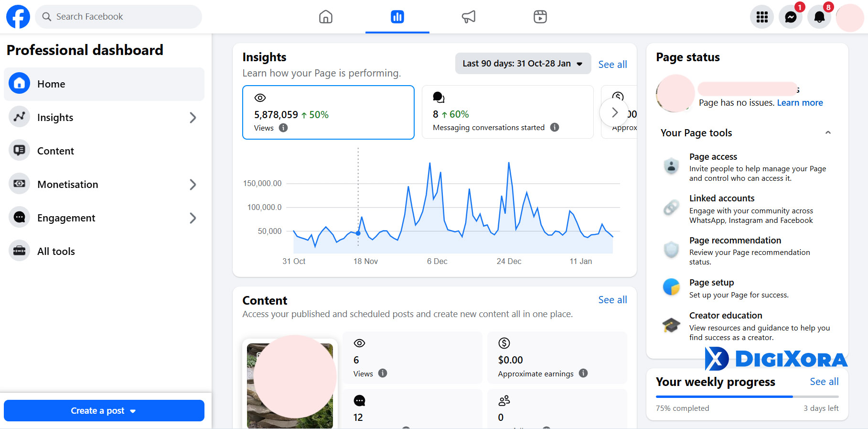Open the Last 90 days date range dropdown
The image size is (868, 429).
coord(523,64)
